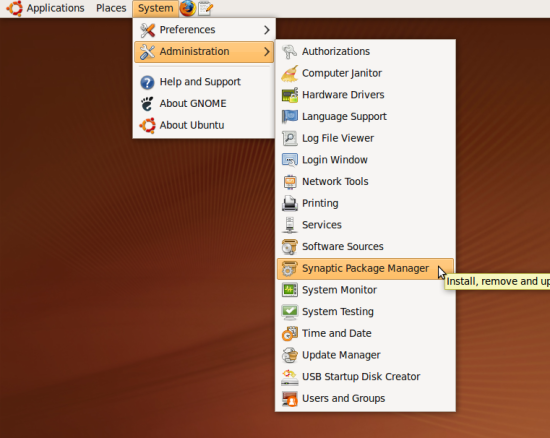Click the Hardware Drivers card icon
550x438 pixels.
click(x=290, y=95)
